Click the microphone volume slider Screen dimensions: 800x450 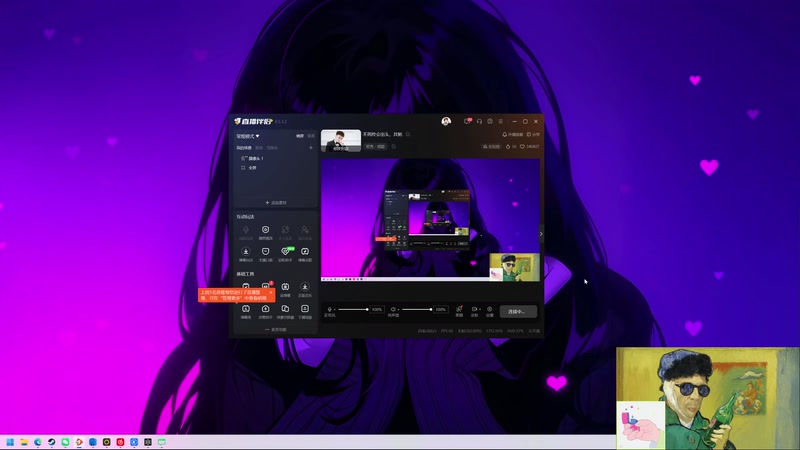(353, 309)
